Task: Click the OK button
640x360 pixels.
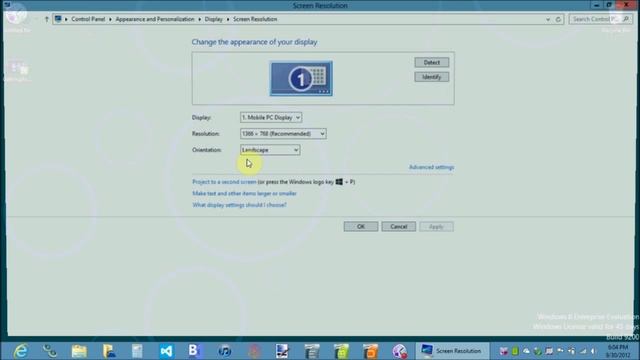Action: [361, 227]
